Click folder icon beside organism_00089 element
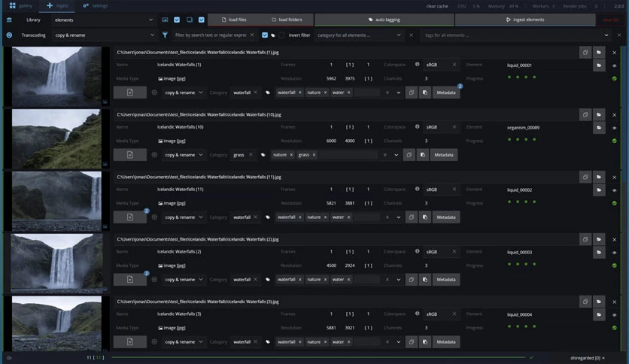 (599, 128)
